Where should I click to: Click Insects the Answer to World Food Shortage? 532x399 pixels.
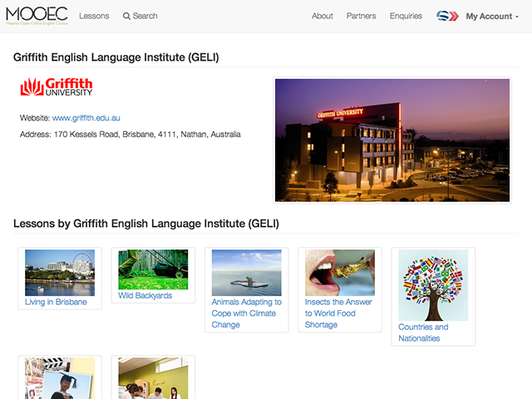coord(338,313)
